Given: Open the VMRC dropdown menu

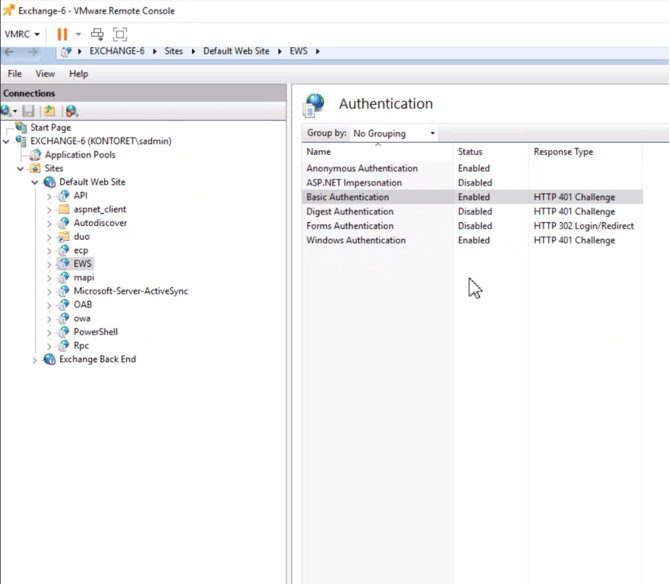Looking at the screenshot, I should [22, 34].
